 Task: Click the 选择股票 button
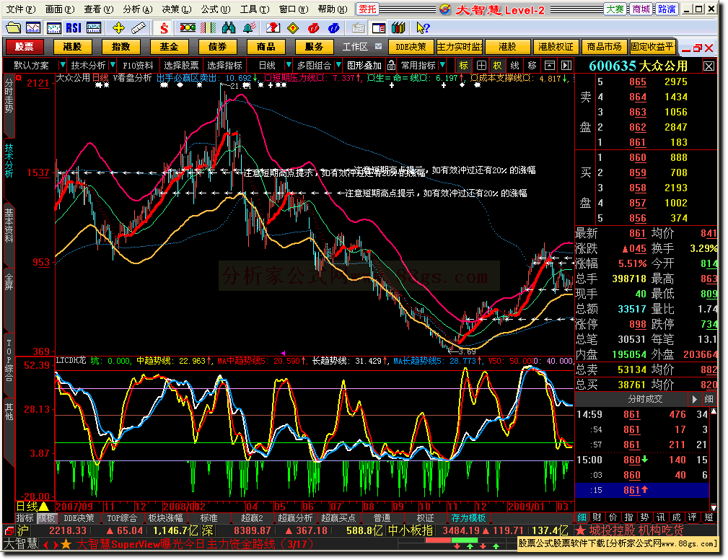(181, 66)
